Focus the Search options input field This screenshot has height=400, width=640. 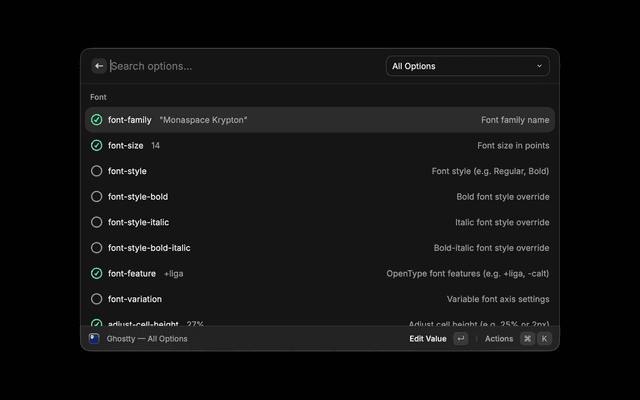pos(240,66)
